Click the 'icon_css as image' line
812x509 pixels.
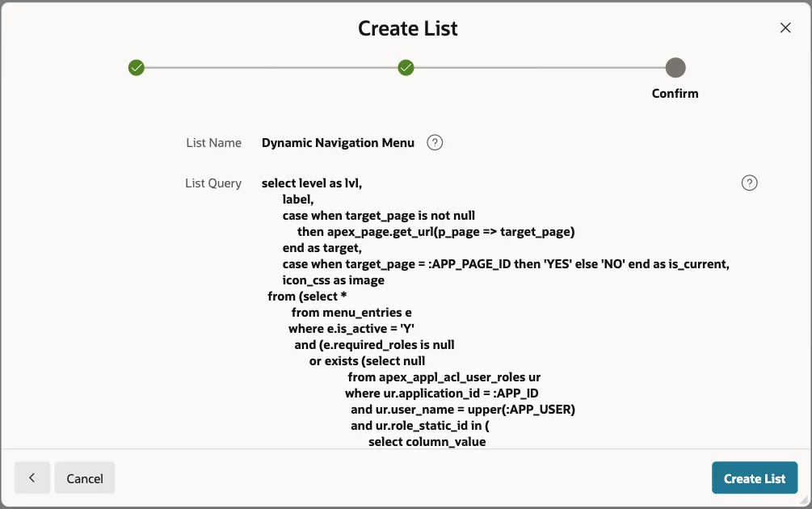coord(334,280)
